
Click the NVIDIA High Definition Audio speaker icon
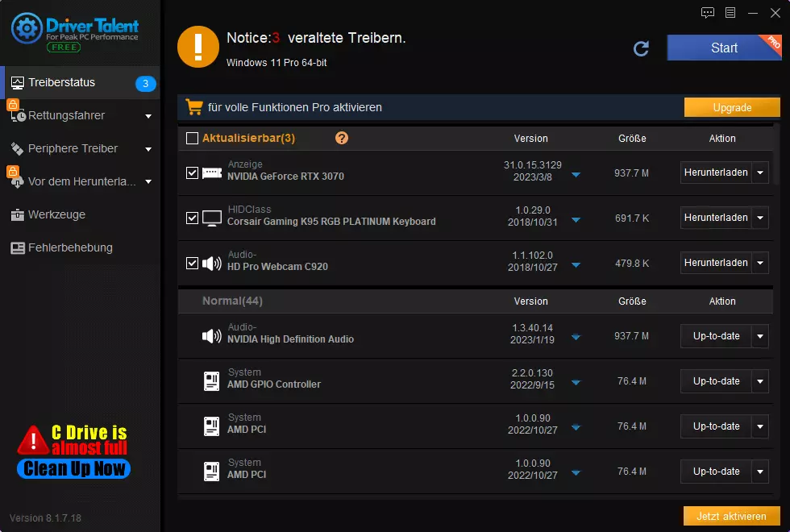[x=211, y=336]
